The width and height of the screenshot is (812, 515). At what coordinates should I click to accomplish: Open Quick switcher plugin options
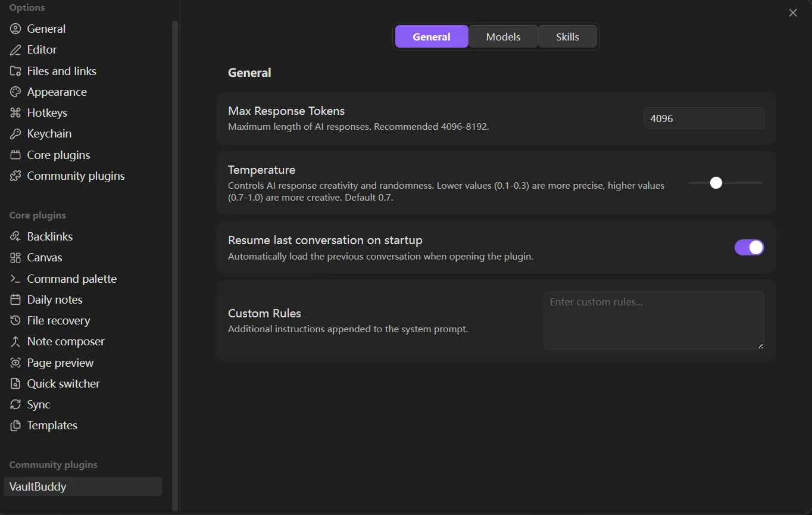(82, 383)
